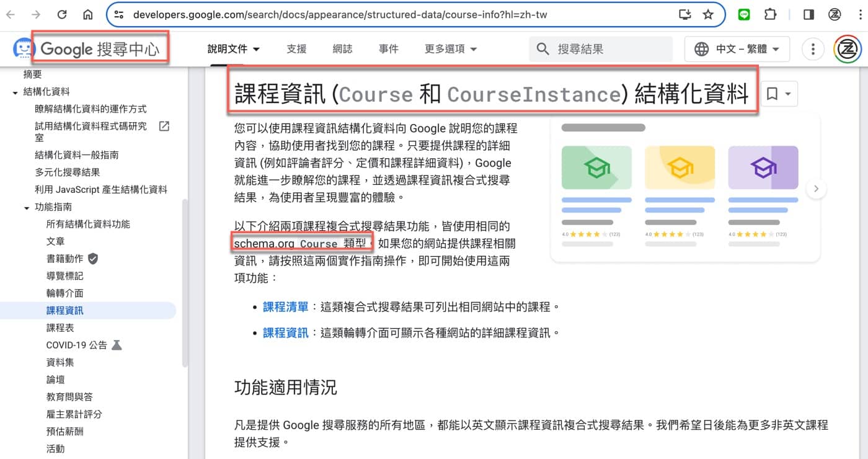Select 雇主累計評分 in the sidebar
The image size is (868, 459).
(x=74, y=414)
